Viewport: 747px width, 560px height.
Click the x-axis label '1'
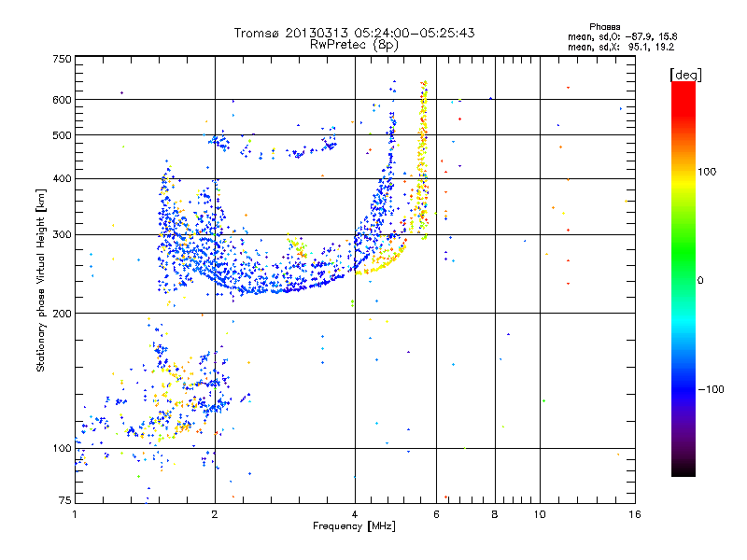[x=75, y=514]
